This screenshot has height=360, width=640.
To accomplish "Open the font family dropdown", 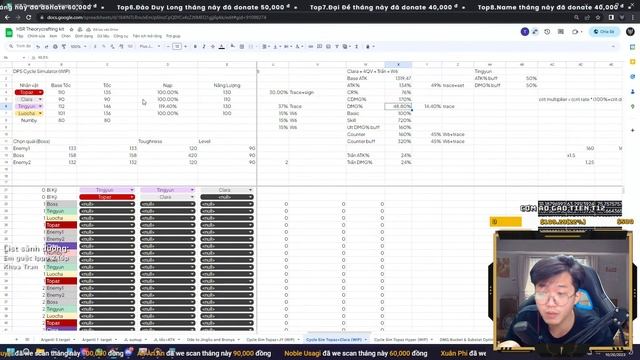I will pos(150,47).
